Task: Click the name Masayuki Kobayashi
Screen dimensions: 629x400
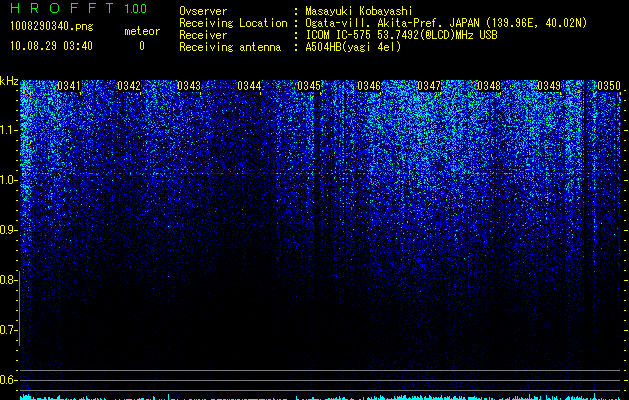Action: point(359,11)
